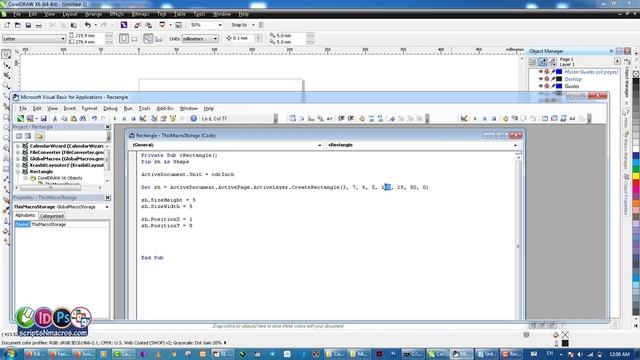Open the Snap to dropdown
The image size is (640, 360).
point(253,25)
